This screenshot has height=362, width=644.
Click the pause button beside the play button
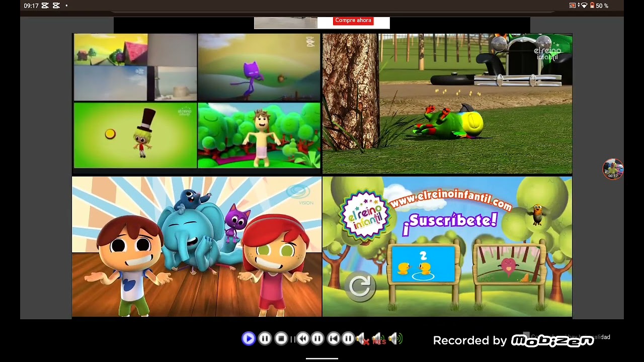pos(265,339)
